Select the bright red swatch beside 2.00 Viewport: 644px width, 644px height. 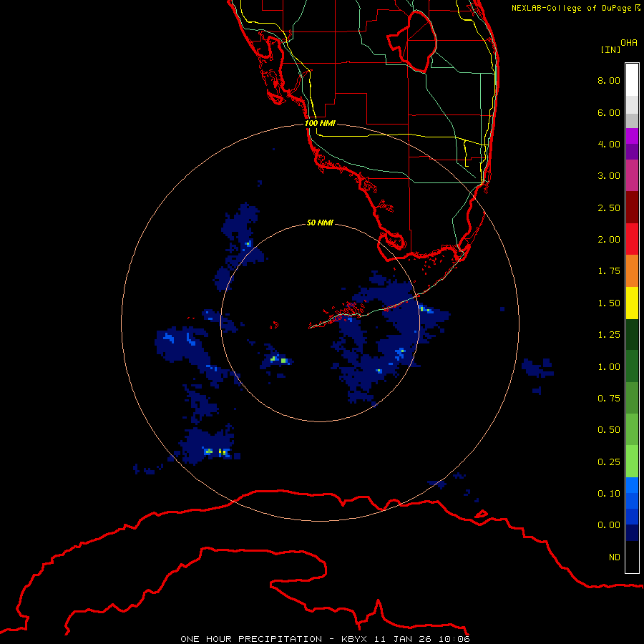point(632,240)
